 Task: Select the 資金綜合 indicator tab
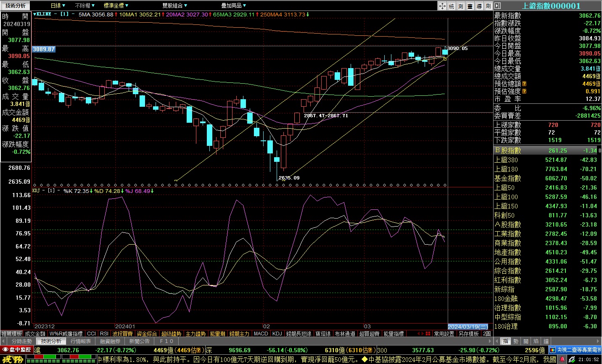pyautogui.click(x=147, y=334)
